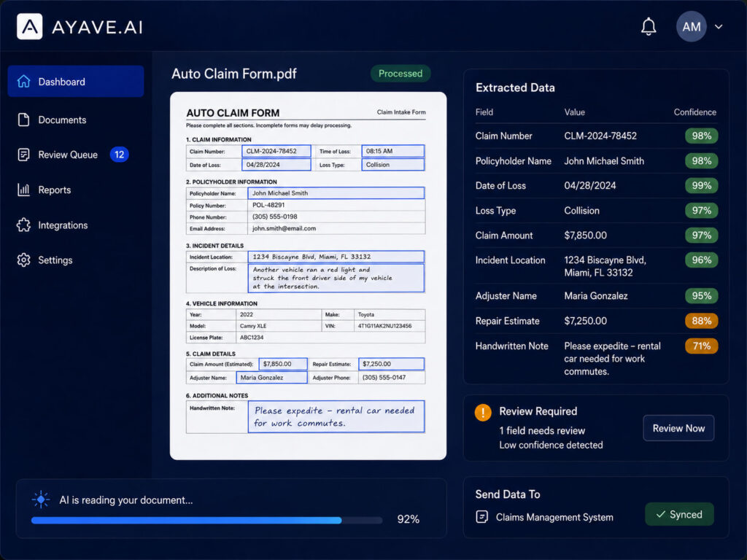
Task: Click the $7,850.00 extracted value
Action: click(x=586, y=236)
